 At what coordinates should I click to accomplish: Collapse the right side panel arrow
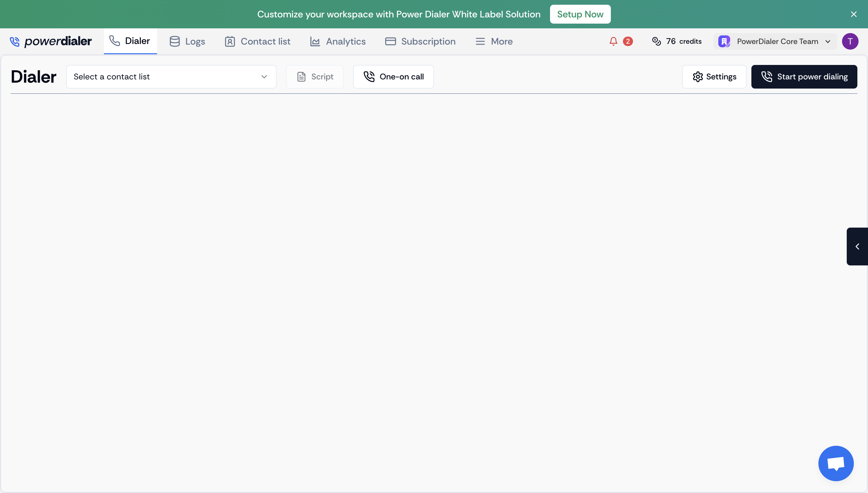pos(857,246)
